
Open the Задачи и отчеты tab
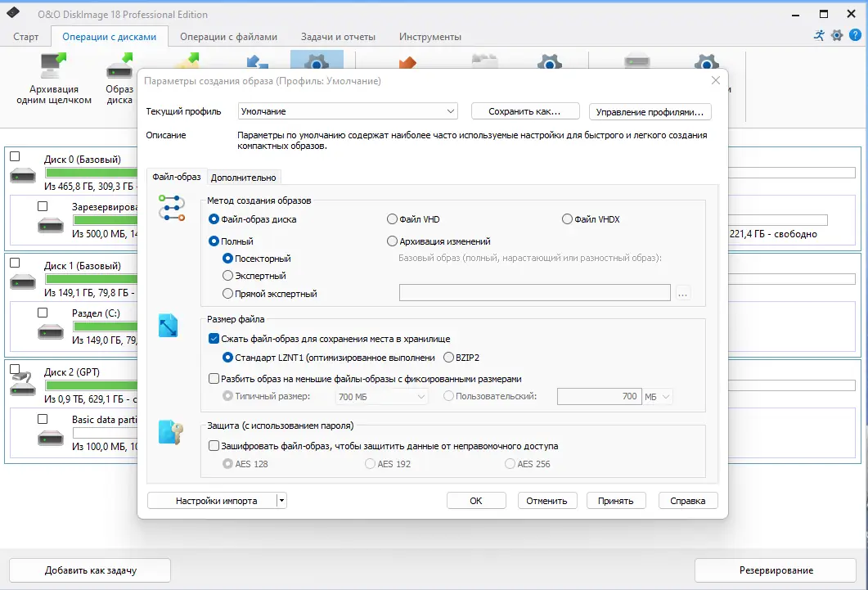tap(338, 37)
